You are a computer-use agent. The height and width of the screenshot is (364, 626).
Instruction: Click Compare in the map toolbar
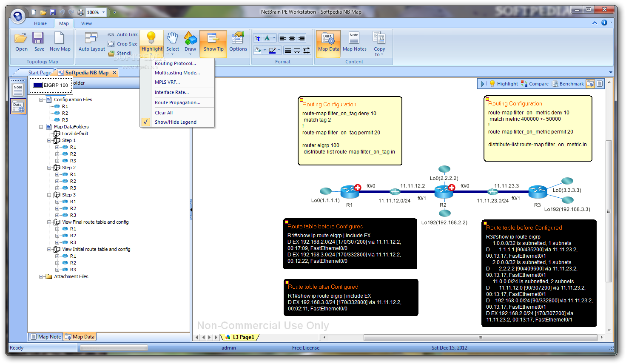[x=535, y=84]
